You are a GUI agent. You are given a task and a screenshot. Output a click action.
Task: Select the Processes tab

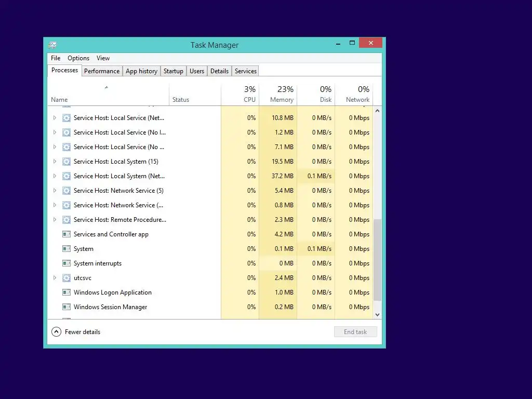pyautogui.click(x=64, y=70)
